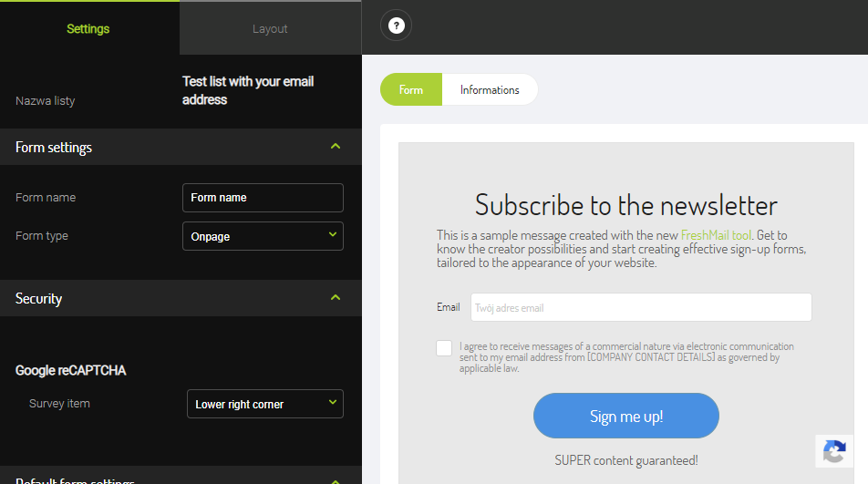This screenshot has width=868, height=484.
Task: Expand the Default form settings section
Action: pos(336,479)
